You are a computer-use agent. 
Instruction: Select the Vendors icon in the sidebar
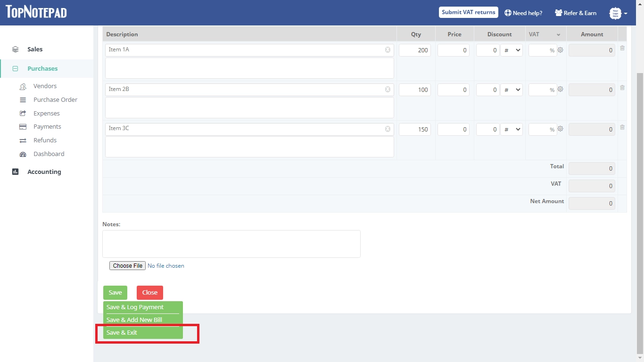coord(23,86)
